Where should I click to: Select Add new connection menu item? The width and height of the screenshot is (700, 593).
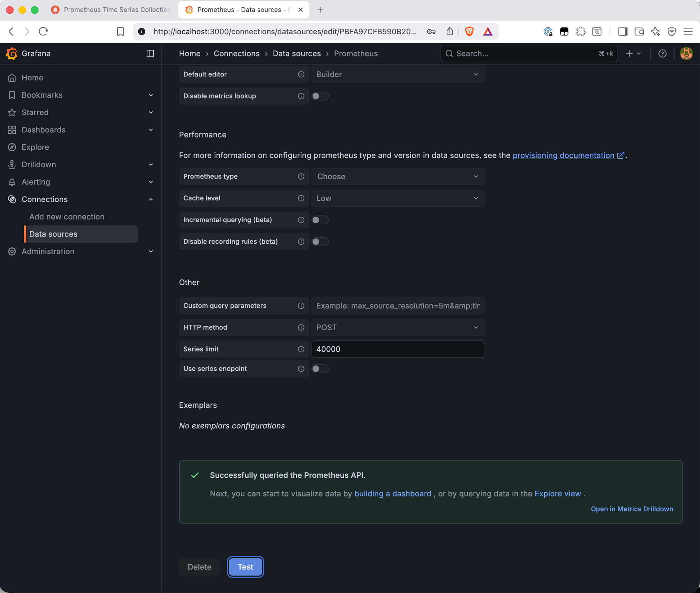pos(66,217)
